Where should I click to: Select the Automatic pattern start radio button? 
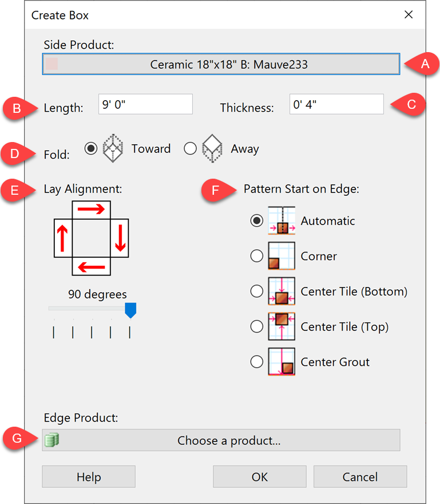point(256,220)
